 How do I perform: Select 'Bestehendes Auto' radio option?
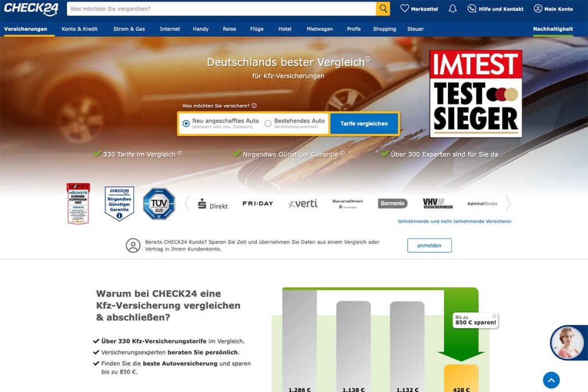(x=268, y=123)
